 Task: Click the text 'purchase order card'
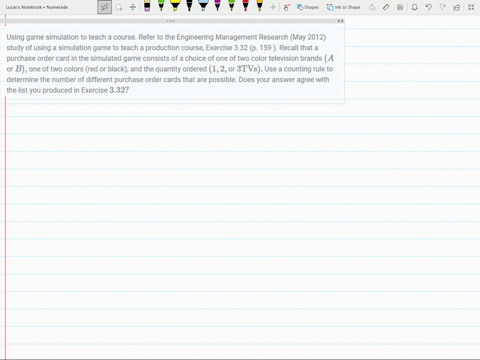coord(38,58)
